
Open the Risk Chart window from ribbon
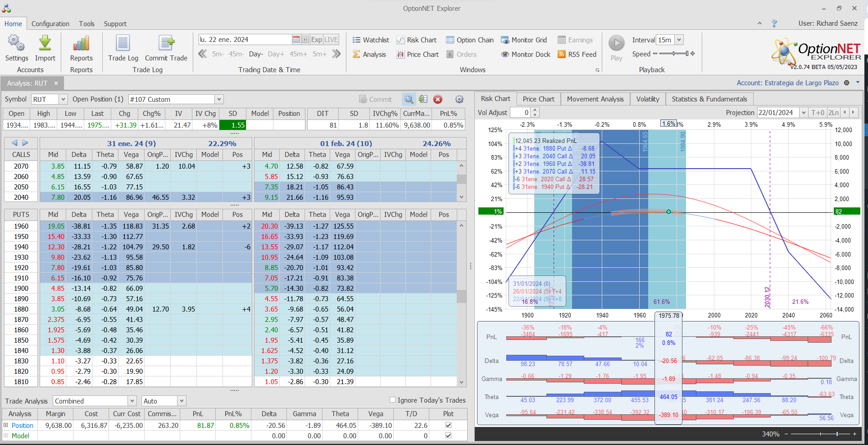click(x=417, y=40)
